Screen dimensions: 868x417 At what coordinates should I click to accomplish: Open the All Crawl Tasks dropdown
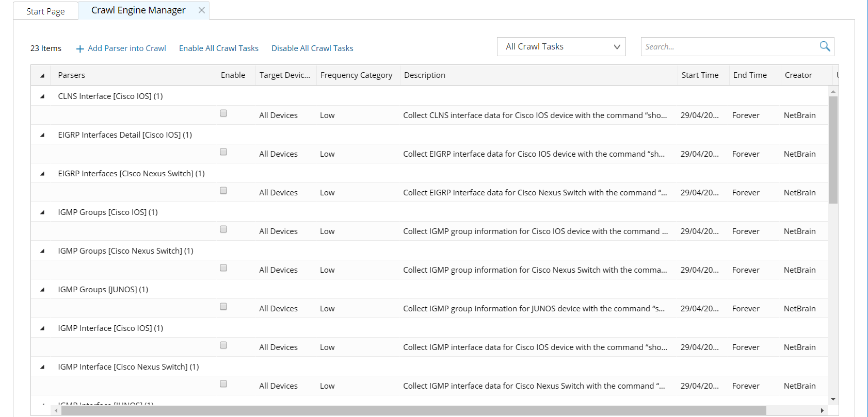pos(561,46)
